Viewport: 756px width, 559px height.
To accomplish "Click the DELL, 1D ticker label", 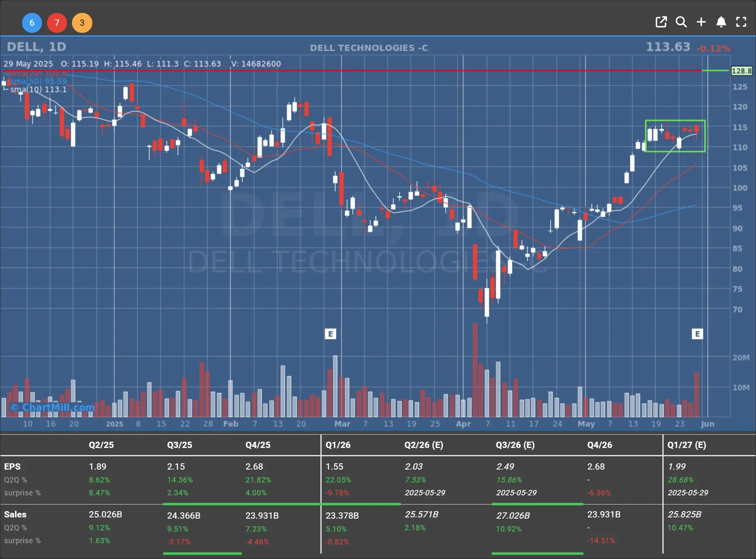I will click(x=37, y=47).
